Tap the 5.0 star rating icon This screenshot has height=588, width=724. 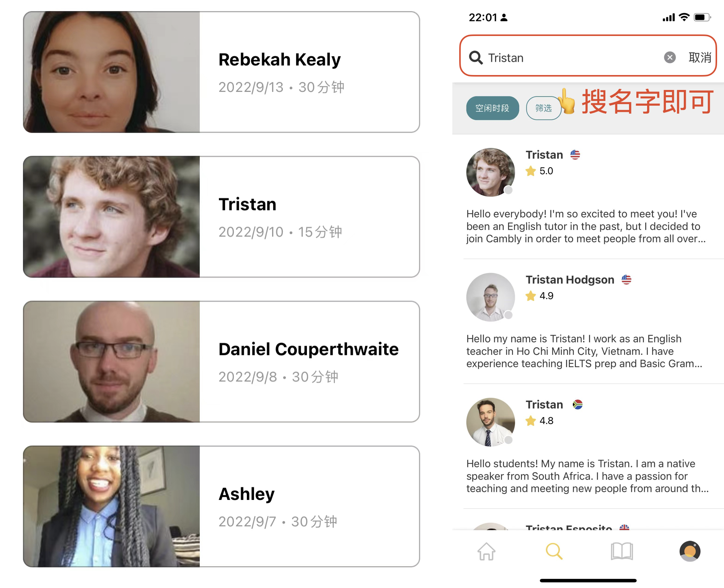coord(530,171)
